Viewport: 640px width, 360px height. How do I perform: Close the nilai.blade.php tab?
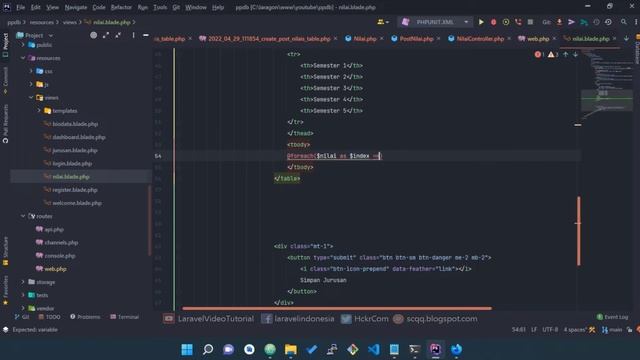coord(614,39)
